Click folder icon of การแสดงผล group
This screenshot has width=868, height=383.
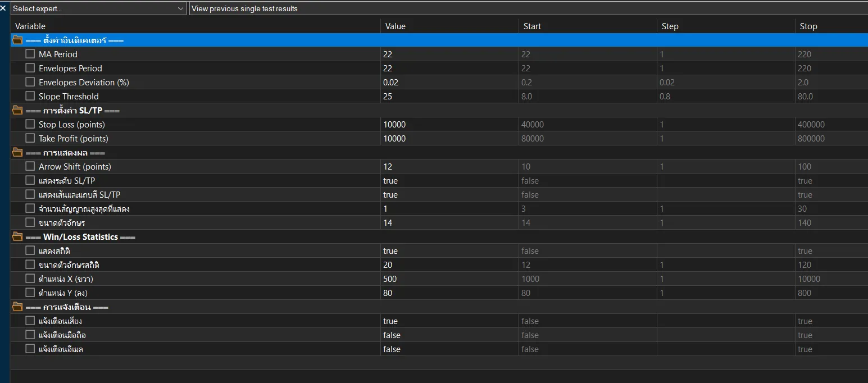pyautogui.click(x=17, y=152)
